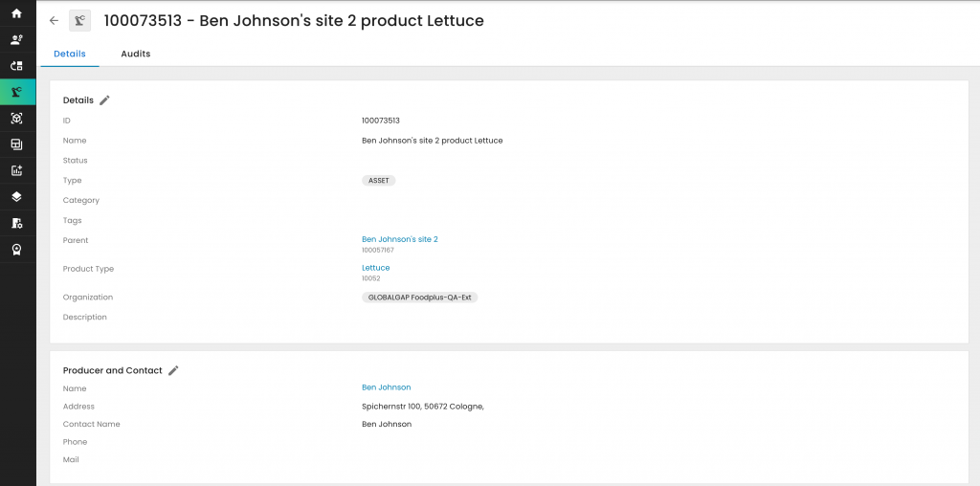The width and height of the screenshot is (980, 486).
Task: Open the Ben Johnson producer link
Action: point(386,387)
